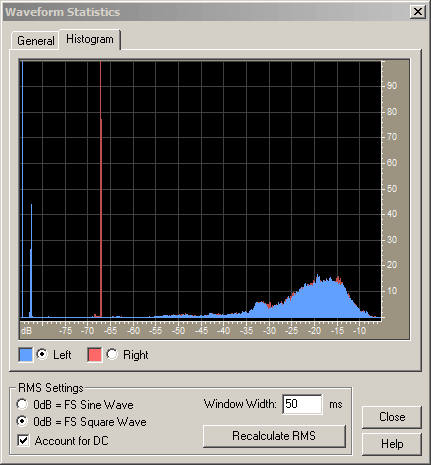The image size is (431, 465).
Task: Click the blue Left channel color swatch
Action: coord(26,354)
